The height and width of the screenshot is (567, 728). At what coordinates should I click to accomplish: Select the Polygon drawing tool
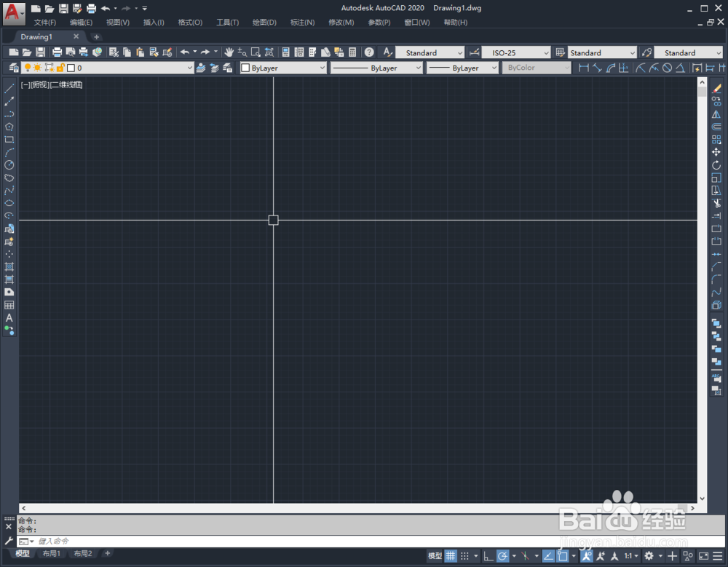pyautogui.click(x=9, y=127)
